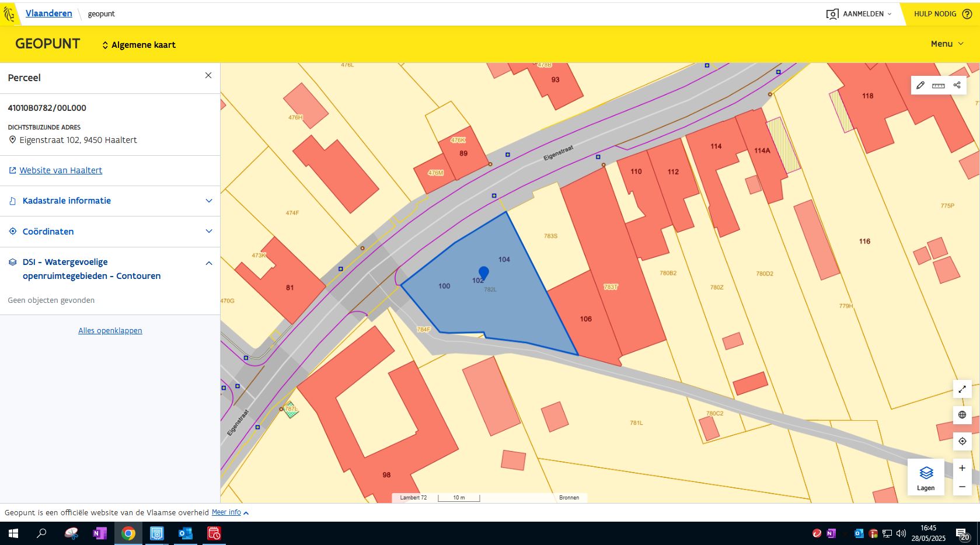Viewport: 980px width, 545px height.
Task: Open Website van Haaltert link
Action: click(61, 170)
